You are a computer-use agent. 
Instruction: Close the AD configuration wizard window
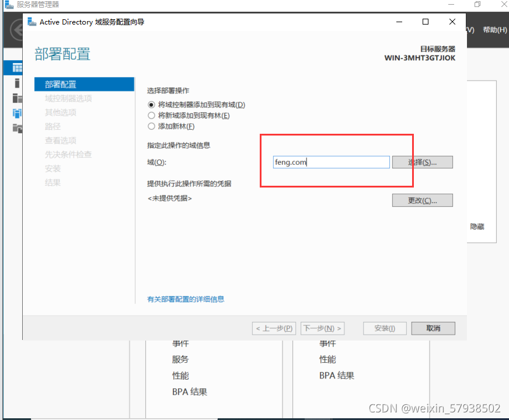click(x=452, y=22)
